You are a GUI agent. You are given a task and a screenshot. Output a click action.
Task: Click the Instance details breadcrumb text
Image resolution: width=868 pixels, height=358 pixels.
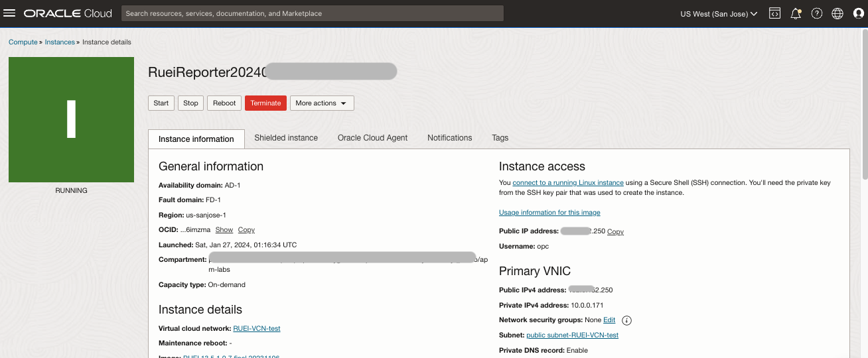[x=107, y=42]
